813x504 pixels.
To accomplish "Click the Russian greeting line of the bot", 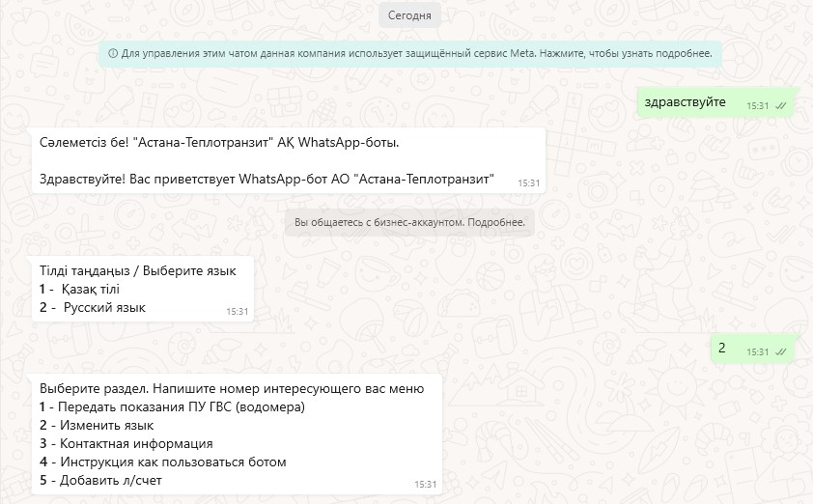I will point(266,179).
